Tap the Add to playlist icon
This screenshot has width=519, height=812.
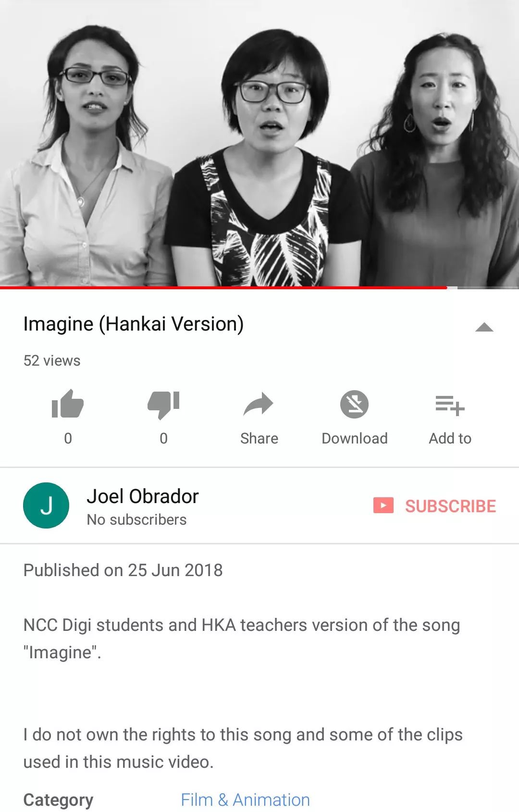450,405
